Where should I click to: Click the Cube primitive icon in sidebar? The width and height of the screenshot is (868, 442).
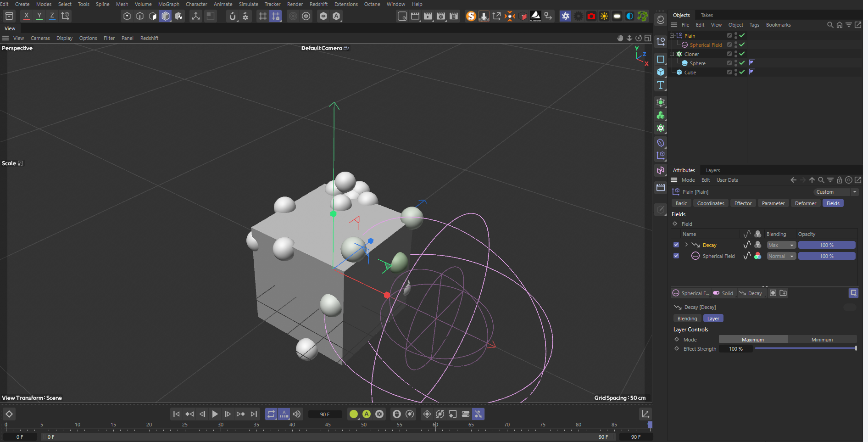coord(661,72)
